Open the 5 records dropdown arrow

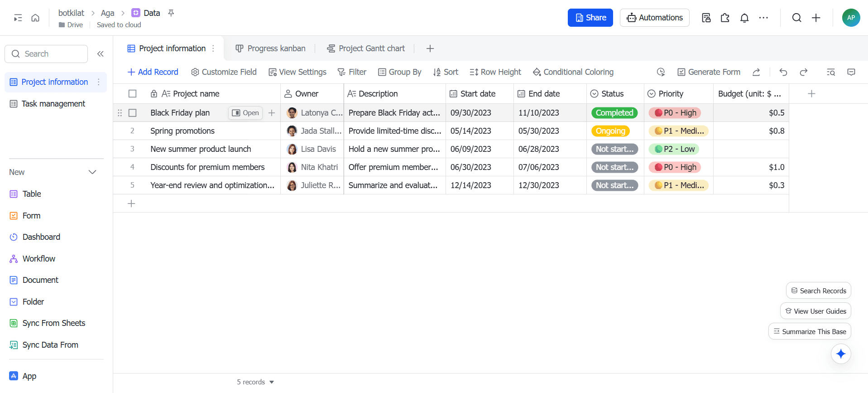(272, 382)
